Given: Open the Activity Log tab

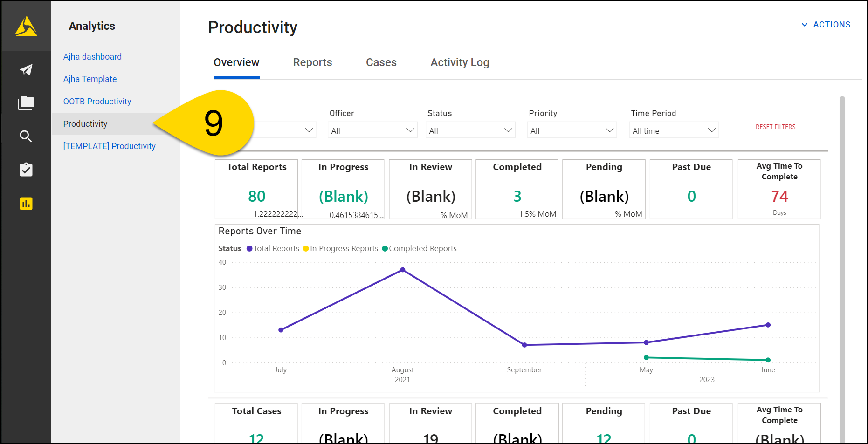Looking at the screenshot, I should (x=460, y=62).
